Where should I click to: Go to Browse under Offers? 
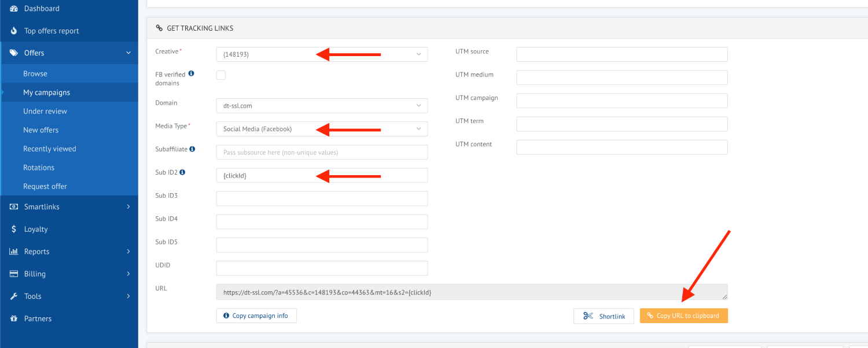(x=35, y=73)
